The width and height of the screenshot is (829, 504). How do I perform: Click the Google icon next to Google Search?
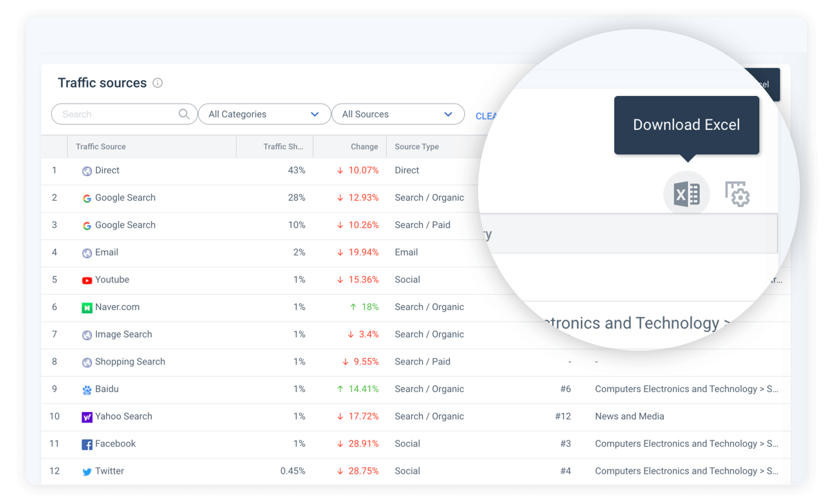pyautogui.click(x=86, y=197)
